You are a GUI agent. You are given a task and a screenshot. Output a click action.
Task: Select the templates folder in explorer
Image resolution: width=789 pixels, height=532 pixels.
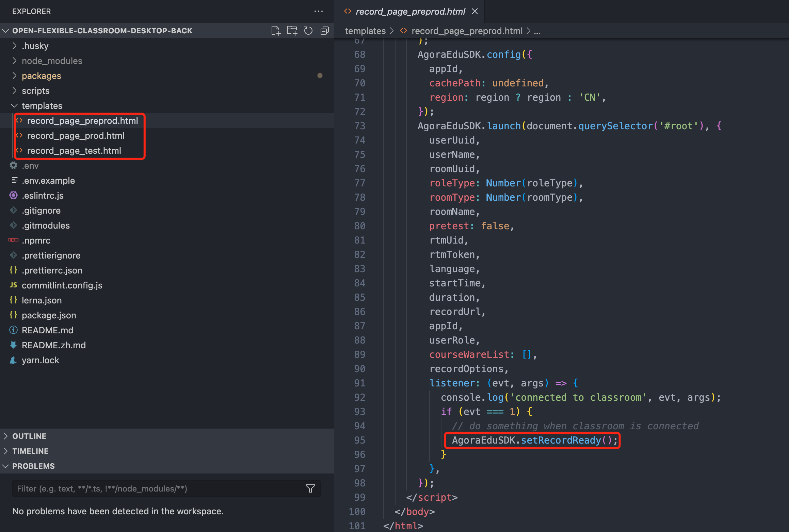pyautogui.click(x=42, y=106)
